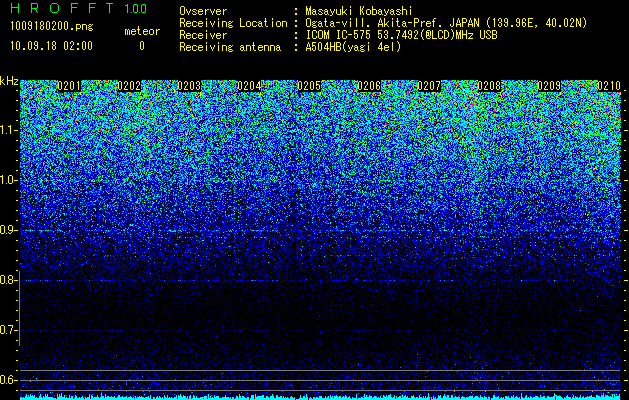Click the 0203 time marker

189,86
